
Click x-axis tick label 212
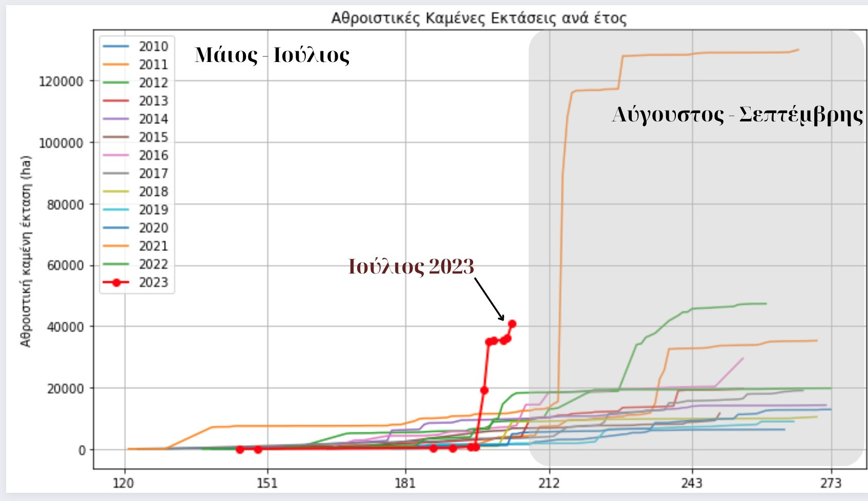click(x=549, y=483)
